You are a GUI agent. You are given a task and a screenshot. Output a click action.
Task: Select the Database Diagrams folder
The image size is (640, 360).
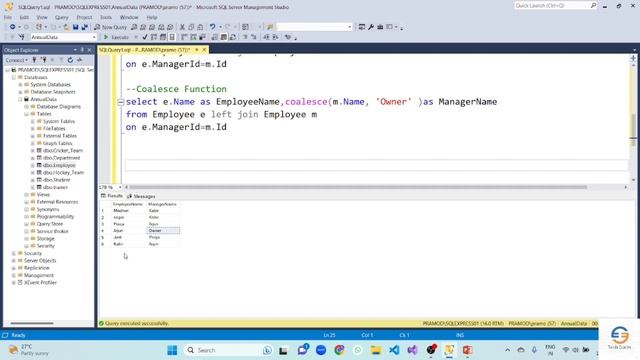59,107
